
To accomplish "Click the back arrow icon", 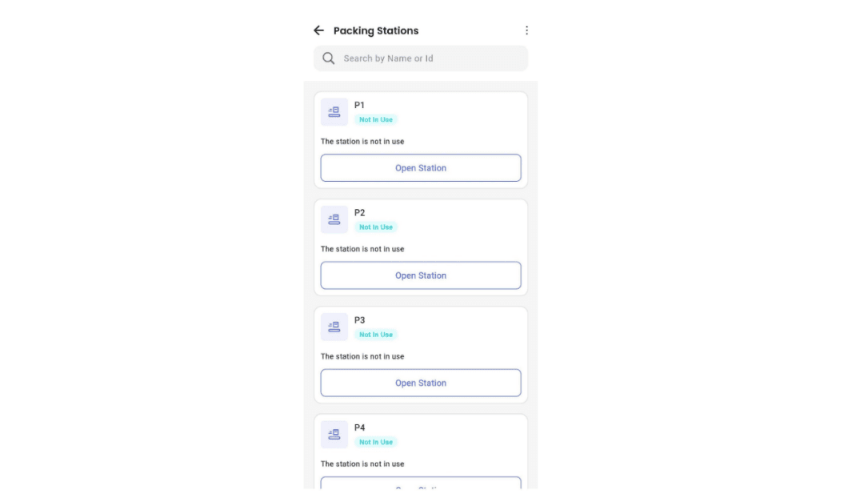I will pyautogui.click(x=318, y=30).
